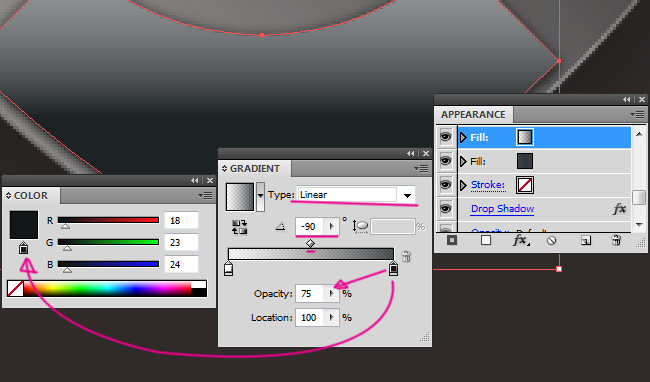This screenshot has height=382, width=650.
Task: Click the green G color slider
Action: (108, 242)
